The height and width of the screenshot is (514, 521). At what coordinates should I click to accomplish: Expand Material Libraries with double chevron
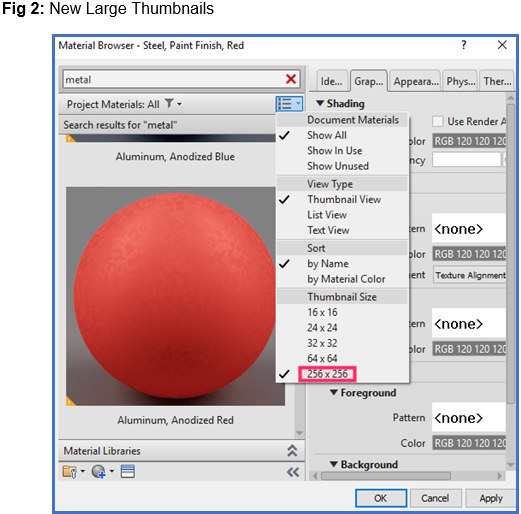point(292,451)
